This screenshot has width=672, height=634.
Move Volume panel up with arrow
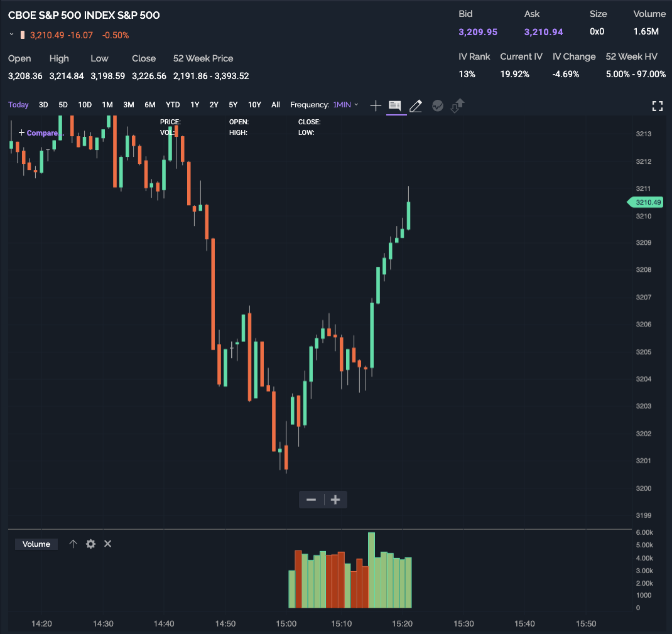73,544
